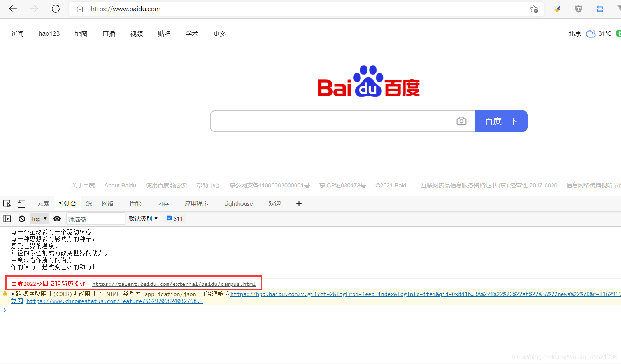
Task: Switch to the 网络 tab
Action: click(107, 203)
